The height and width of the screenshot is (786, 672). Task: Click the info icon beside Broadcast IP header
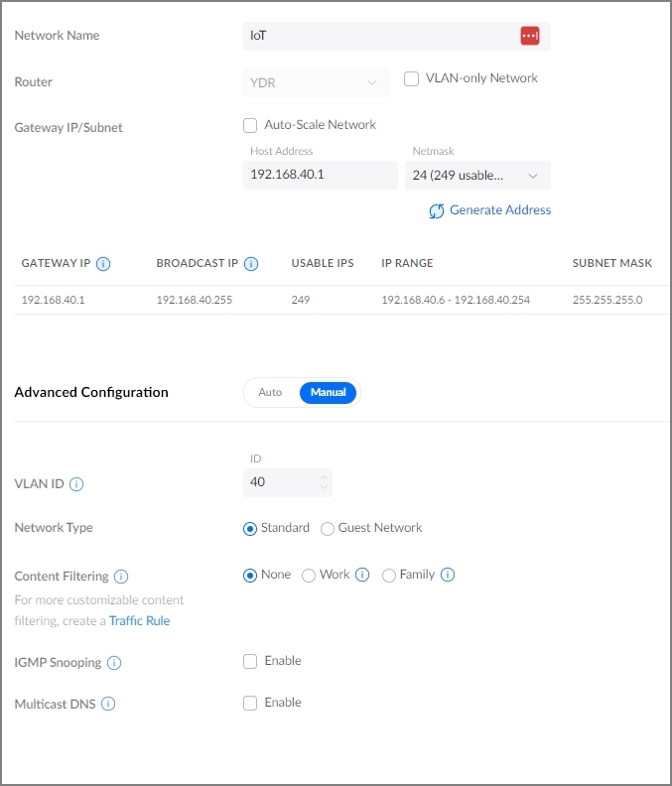click(x=251, y=264)
